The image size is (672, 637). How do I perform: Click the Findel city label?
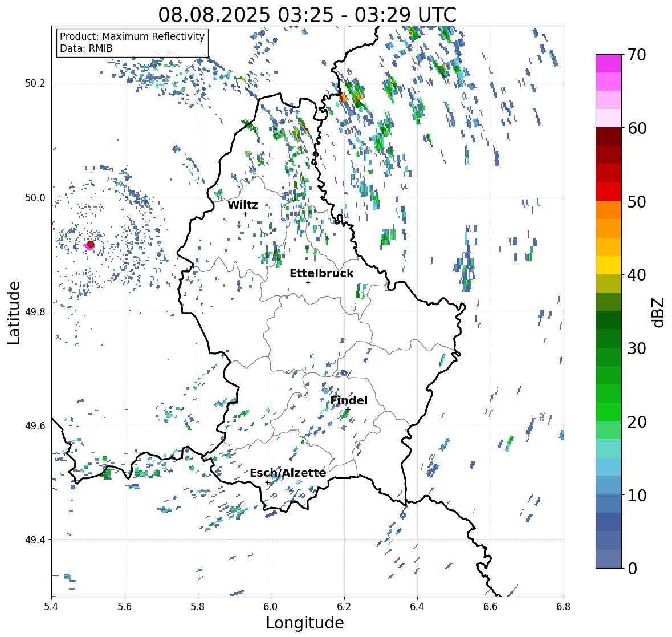(349, 400)
